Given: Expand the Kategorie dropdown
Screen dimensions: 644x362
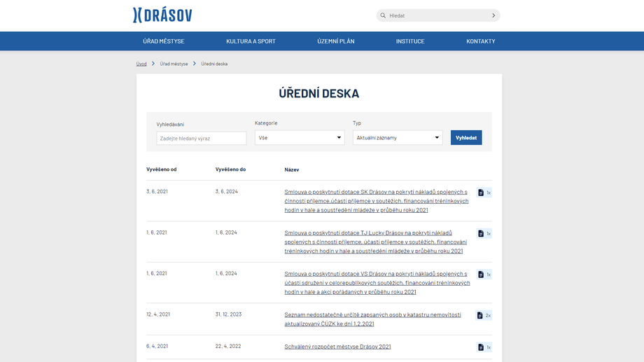Looking at the screenshot, I should point(300,138).
